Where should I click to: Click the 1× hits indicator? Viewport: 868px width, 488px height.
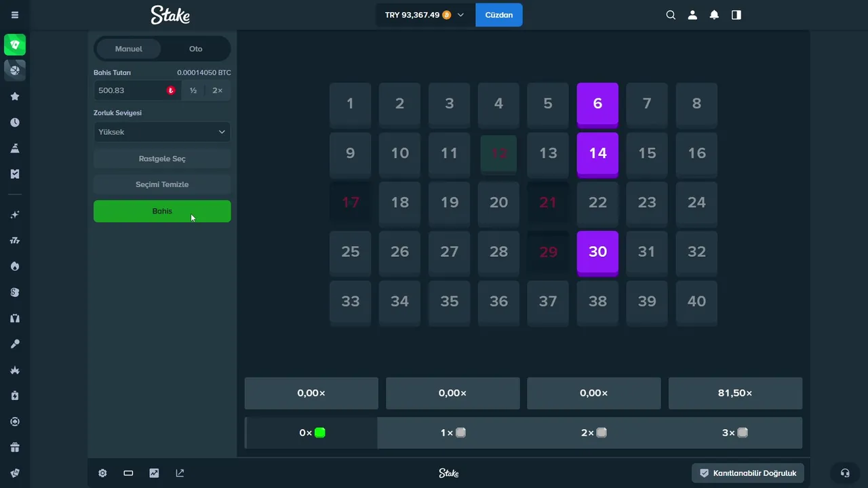(453, 432)
